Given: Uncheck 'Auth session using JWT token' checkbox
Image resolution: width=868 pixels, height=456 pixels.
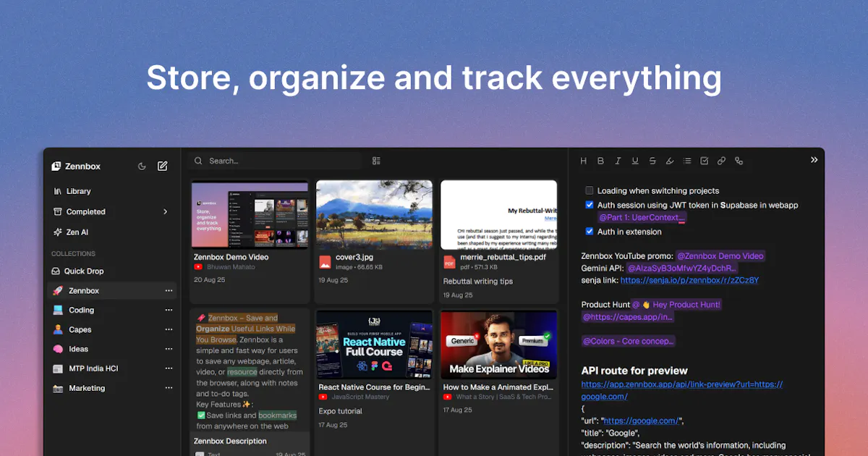Looking at the screenshot, I should point(590,205).
